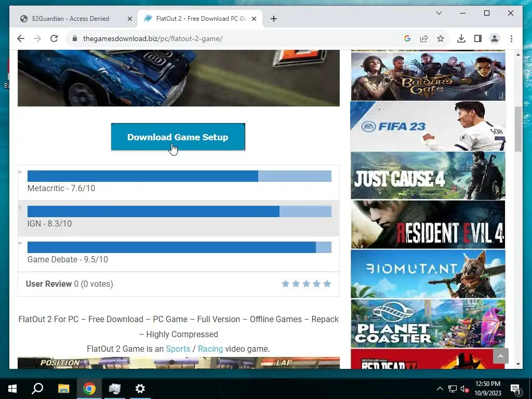Click the FlatOut 2 car screenshot image
The width and height of the screenshot is (532, 399).
[x=179, y=78]
